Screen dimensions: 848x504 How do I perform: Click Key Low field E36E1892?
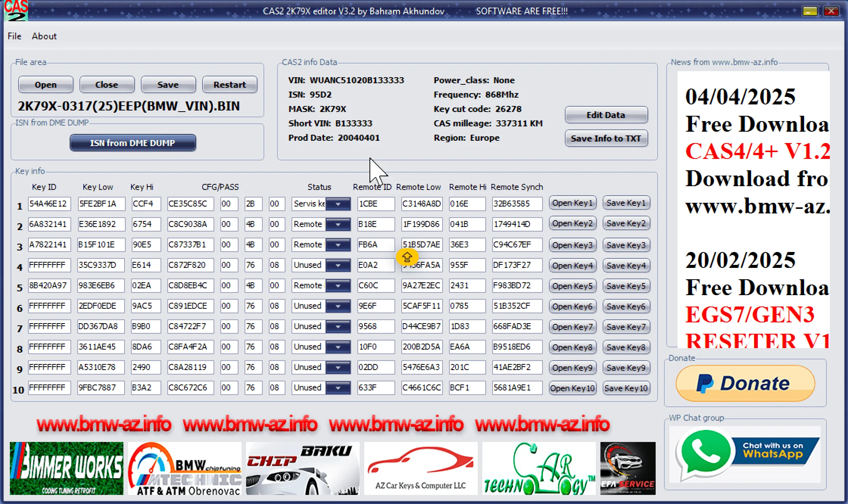point(101,224)
